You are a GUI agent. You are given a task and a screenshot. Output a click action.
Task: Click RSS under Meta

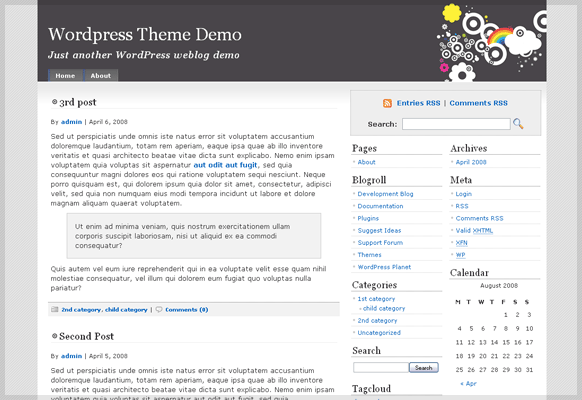(462, 206)
